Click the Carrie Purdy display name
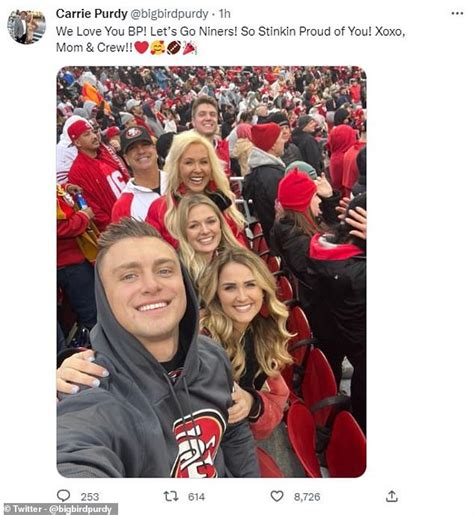The image size is (474, 515). [x=92, y=14]
